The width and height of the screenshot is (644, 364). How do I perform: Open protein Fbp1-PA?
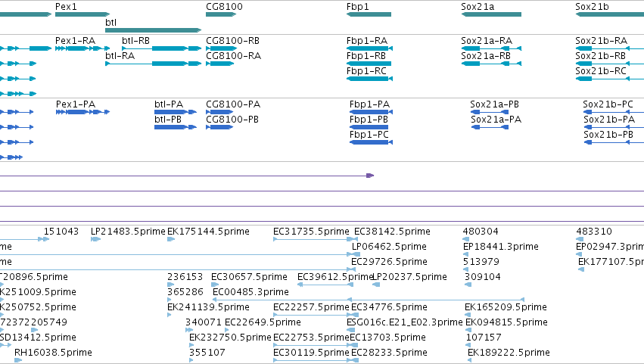[x=369, y=104]
